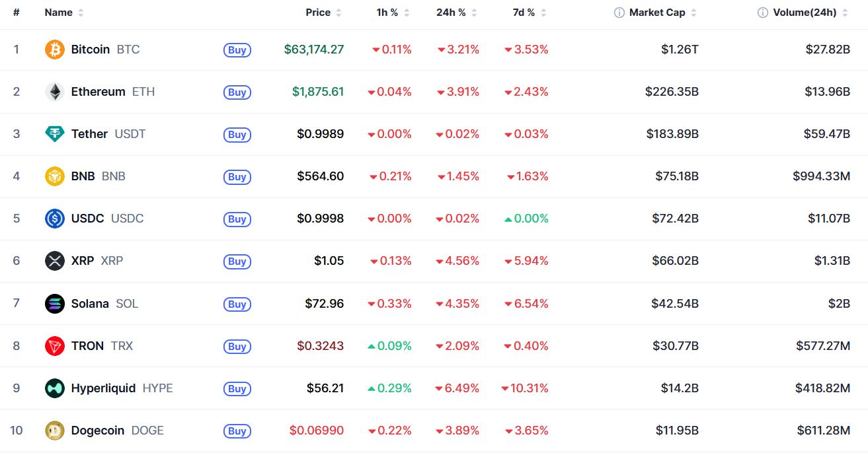Buy Bitcoin using its Buy button
Image resolution: width=868 pixels, height=455 pixels.
[x=237, y=50]
